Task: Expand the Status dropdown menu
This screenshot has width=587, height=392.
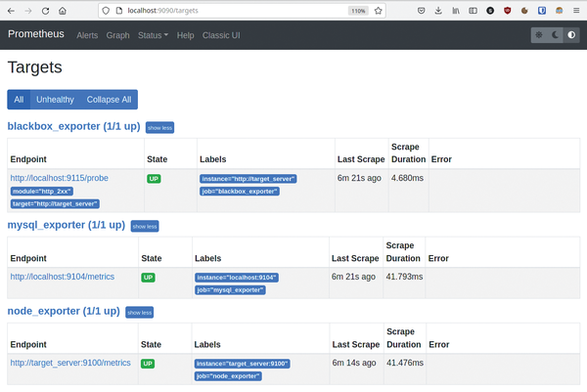Action: (x=154, y=35)
